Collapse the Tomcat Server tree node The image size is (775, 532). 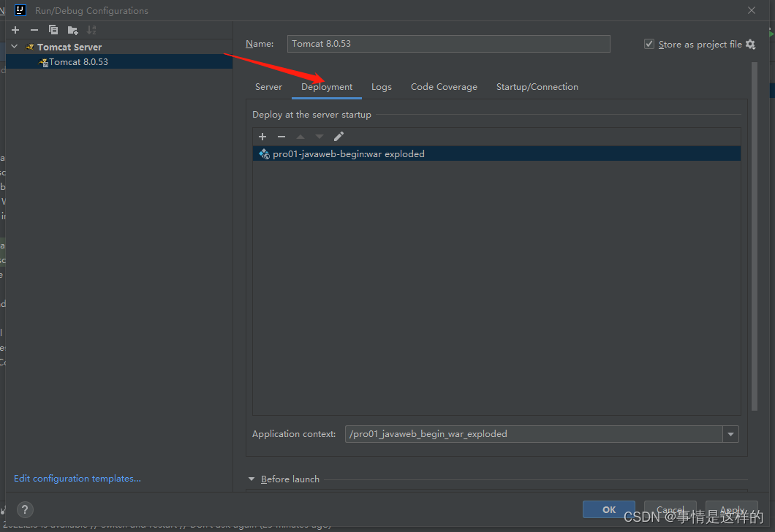(15, 47)
